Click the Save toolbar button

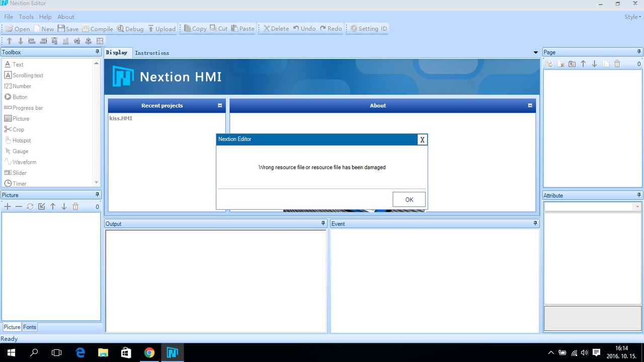(x=68, y=29)
